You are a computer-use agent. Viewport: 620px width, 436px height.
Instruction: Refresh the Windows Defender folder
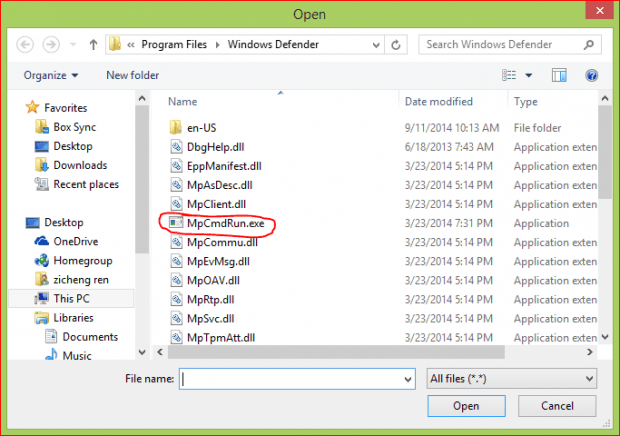pyautogui.click(x=396, y=45)
